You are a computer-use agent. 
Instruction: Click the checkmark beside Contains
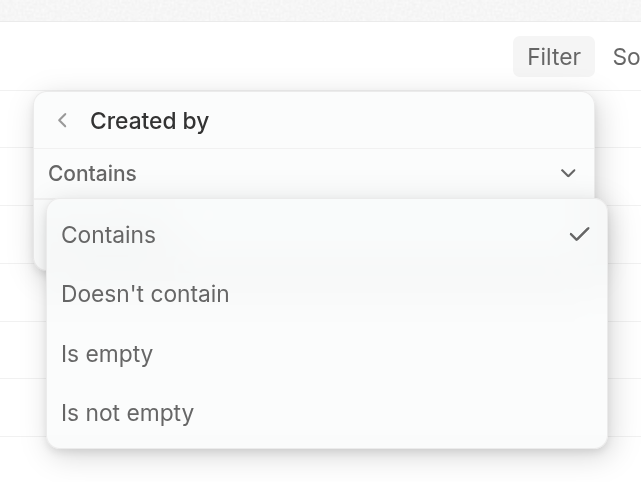coord(579,234)
